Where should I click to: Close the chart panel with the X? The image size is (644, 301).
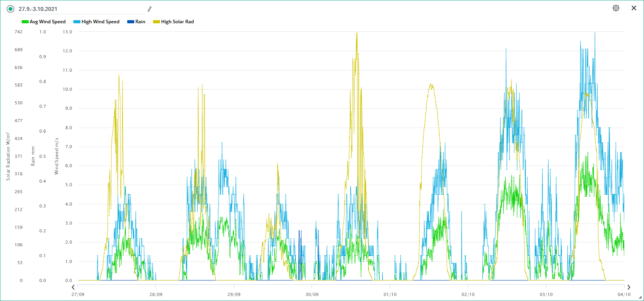click(634, 8)
